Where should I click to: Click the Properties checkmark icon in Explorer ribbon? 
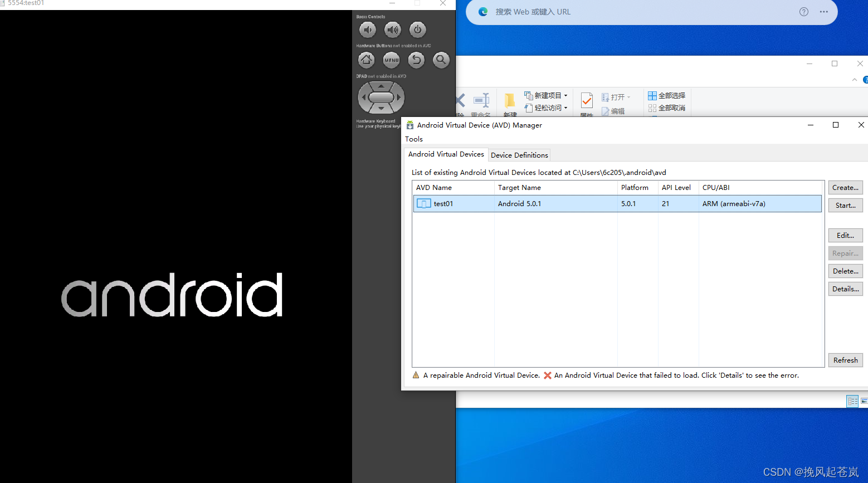pyautogui.click(x=587, y=100)
